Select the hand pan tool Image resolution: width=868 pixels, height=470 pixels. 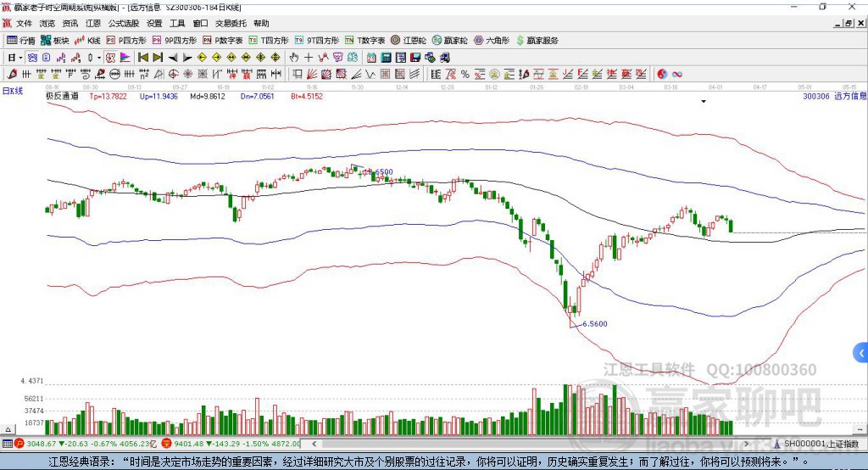[294, 58]
